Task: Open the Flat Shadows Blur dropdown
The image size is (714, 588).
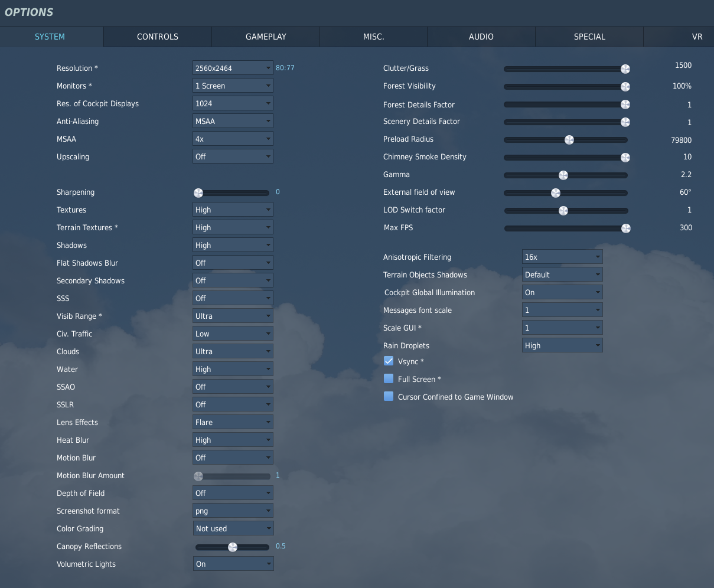Action: coord(233,263)
